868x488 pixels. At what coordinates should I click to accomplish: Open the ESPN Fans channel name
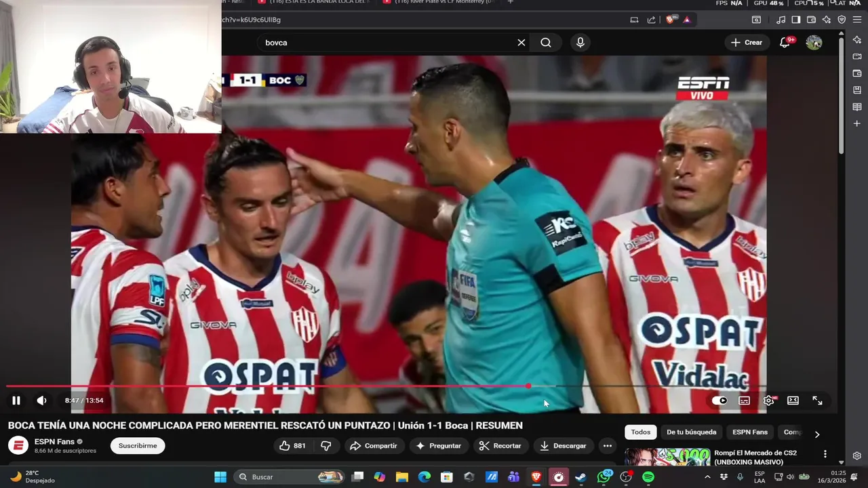(54, 442)
